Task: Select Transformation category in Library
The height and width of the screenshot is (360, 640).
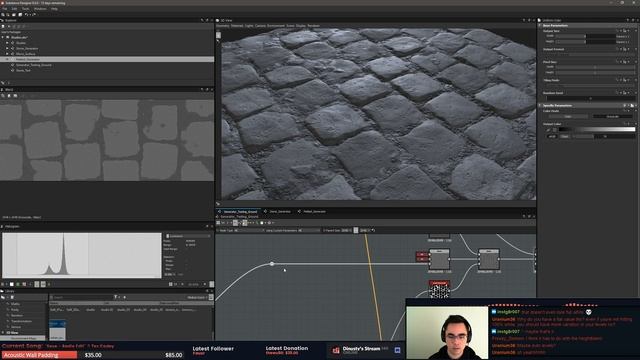Action: pos(22,321)
